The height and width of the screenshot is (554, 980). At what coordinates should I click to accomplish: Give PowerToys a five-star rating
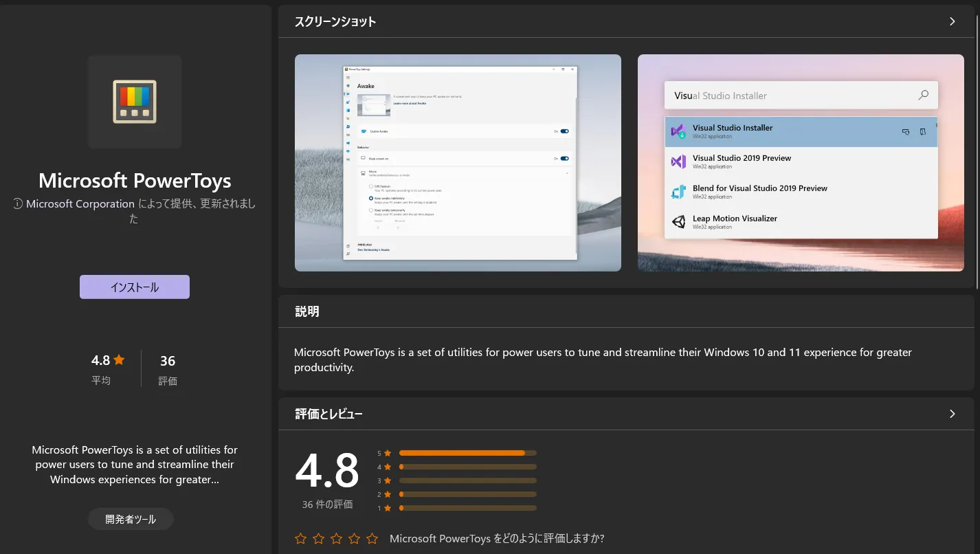[372, 538]
